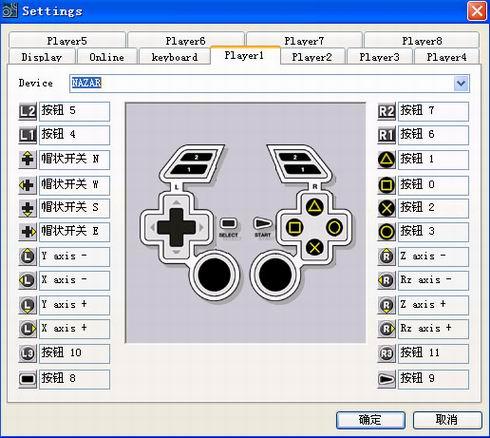This screenshot has height=438, width=490.
Task: Click the Triangle mapping field '按钮 1'
Action: point(433,159)
